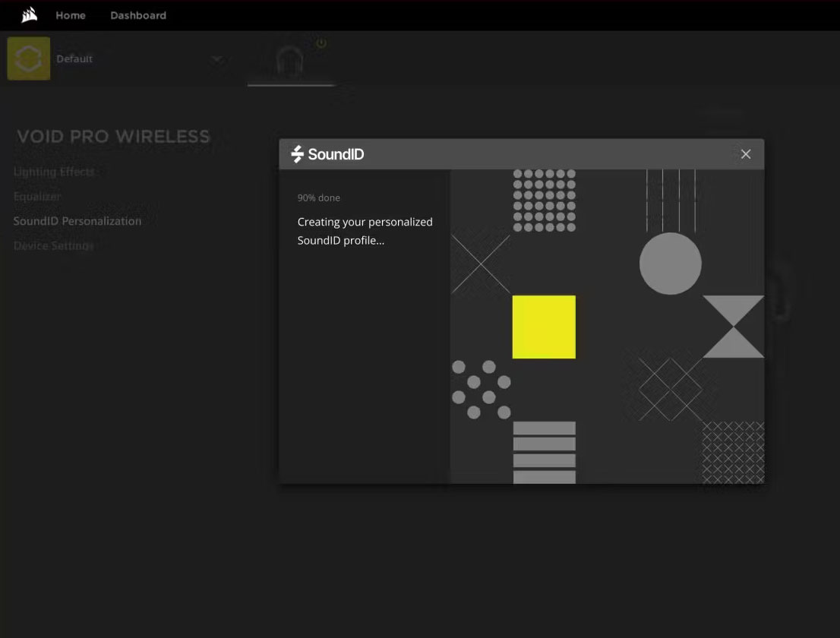The width and height of the screenshot is (840, 638).
Task: Expand the Default profile dropdown
Action: [x=216, y=58]
